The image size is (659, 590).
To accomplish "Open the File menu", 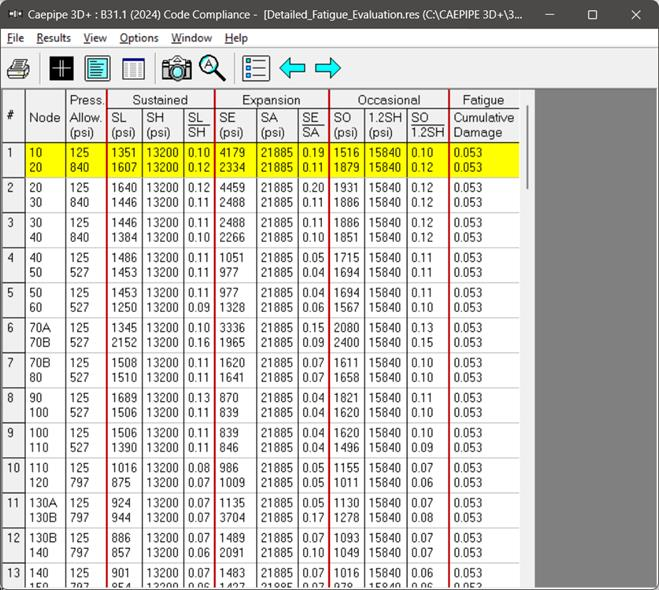I will pos(16,38).
